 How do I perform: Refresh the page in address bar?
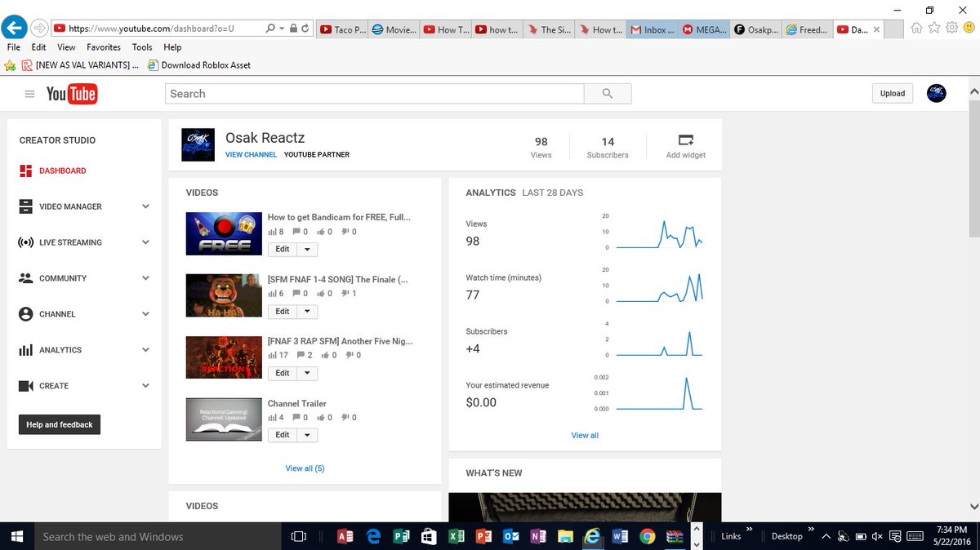point(305,29)
